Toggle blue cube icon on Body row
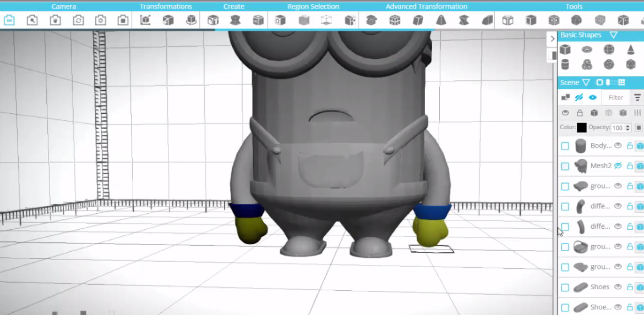The height and width of the screenshot is (315, 644). [640, 146]
